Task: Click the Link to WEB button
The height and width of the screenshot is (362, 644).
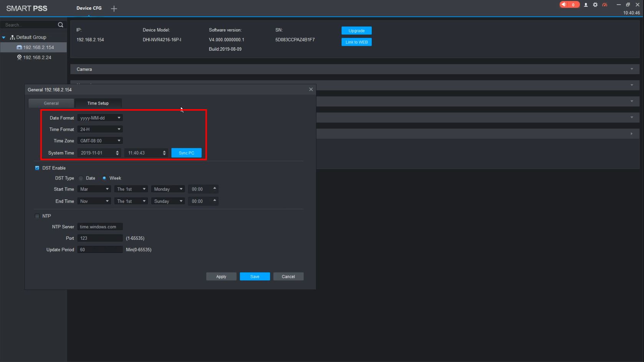Action: pyautogui.click(x=356, y=42)
